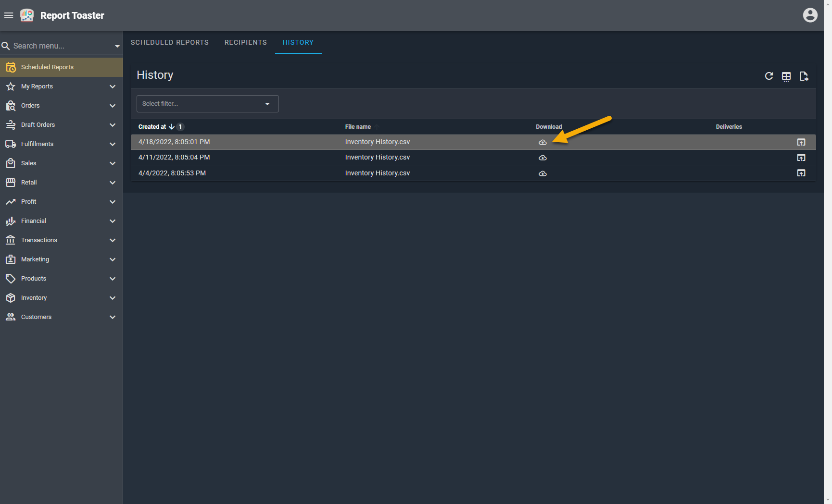Export the history list to file
832x504 pixels.
coord(804,76)
